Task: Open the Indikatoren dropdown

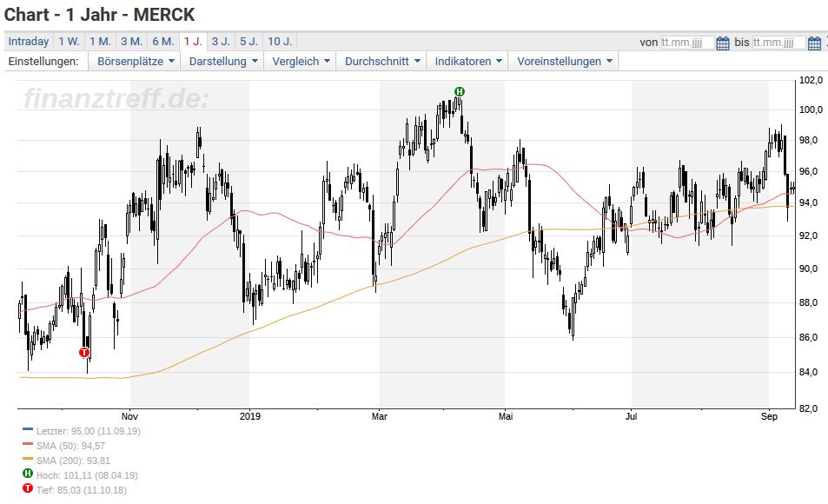Action: pyautogui.click(x=467, y=62)
